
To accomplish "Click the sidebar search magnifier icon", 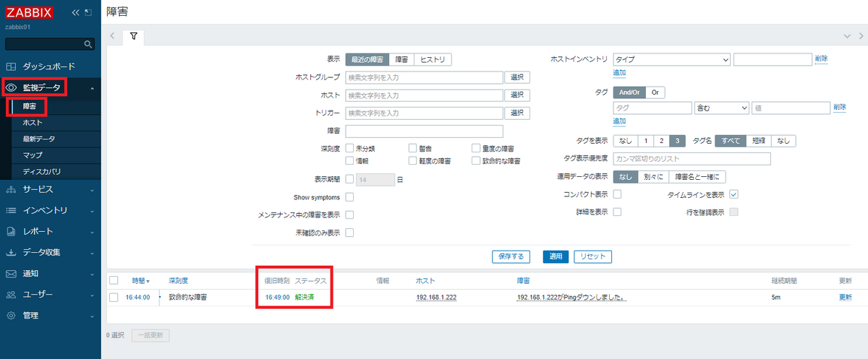I will pyautogui.click(x=88, y=45).
